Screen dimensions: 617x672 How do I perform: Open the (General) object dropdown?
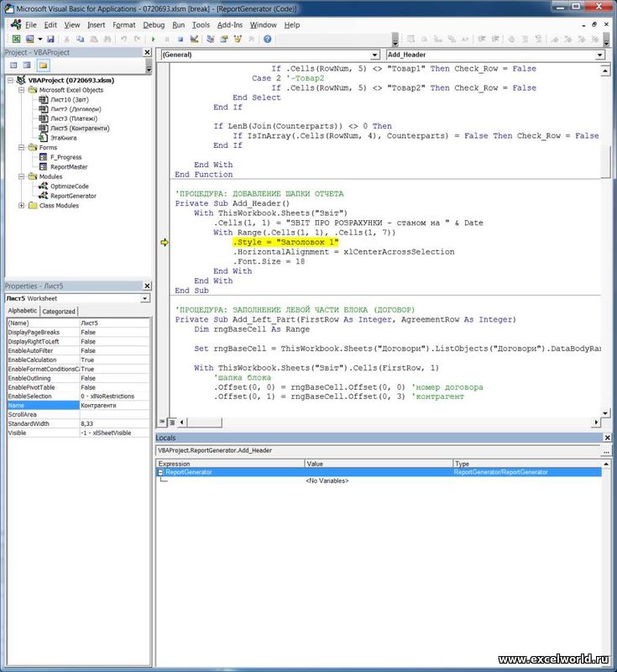[x=375, y=55]
